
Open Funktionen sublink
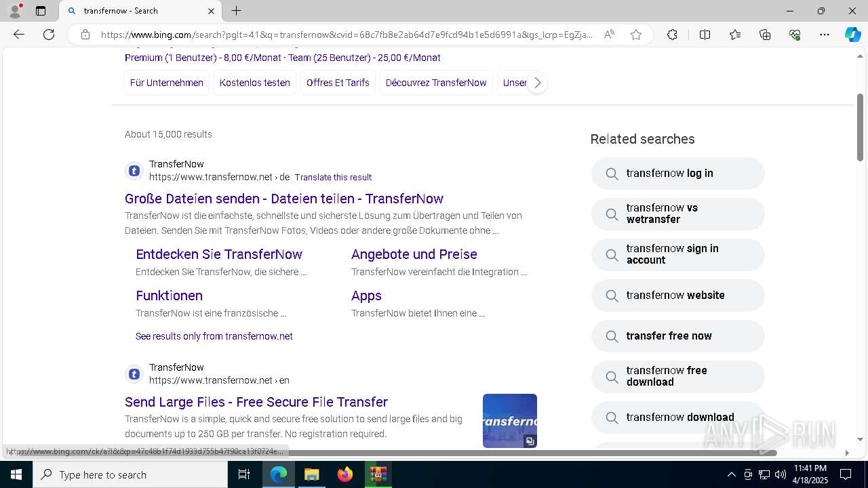[169, 296]
